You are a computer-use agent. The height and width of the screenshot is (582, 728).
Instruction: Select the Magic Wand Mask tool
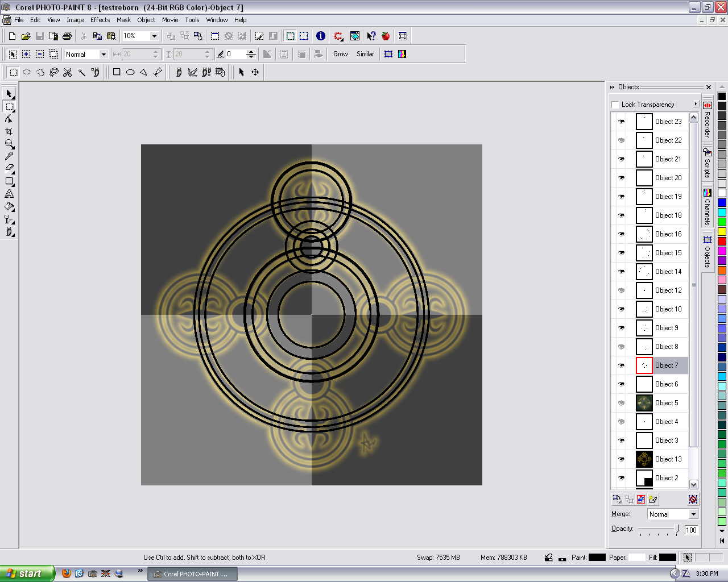point(81,72)
